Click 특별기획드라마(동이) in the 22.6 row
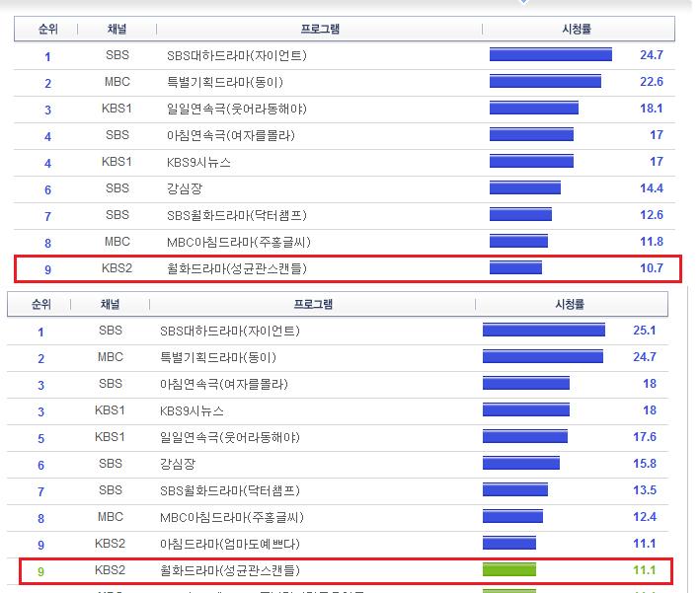700x593 pixels. [x=225, y=82]
